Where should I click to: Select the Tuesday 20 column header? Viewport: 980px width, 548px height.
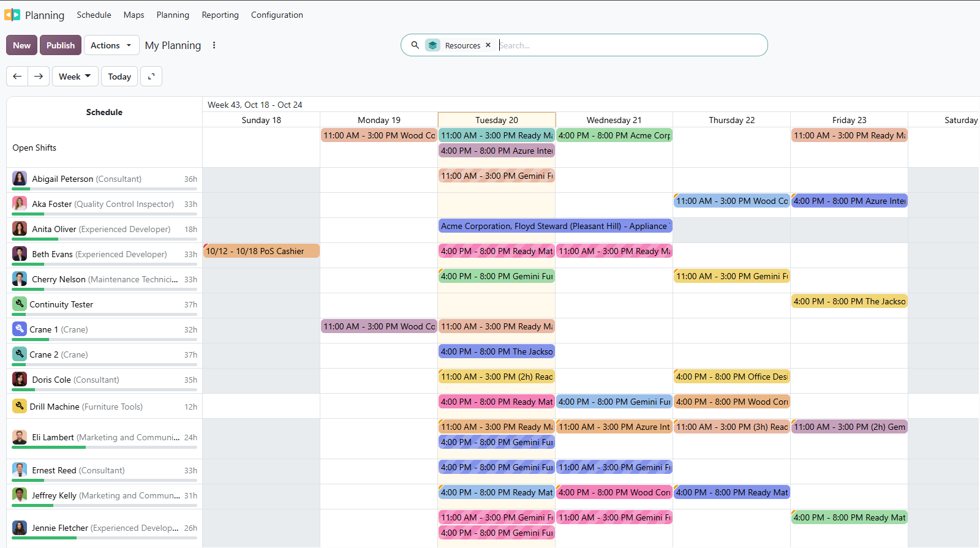point(497,120)
